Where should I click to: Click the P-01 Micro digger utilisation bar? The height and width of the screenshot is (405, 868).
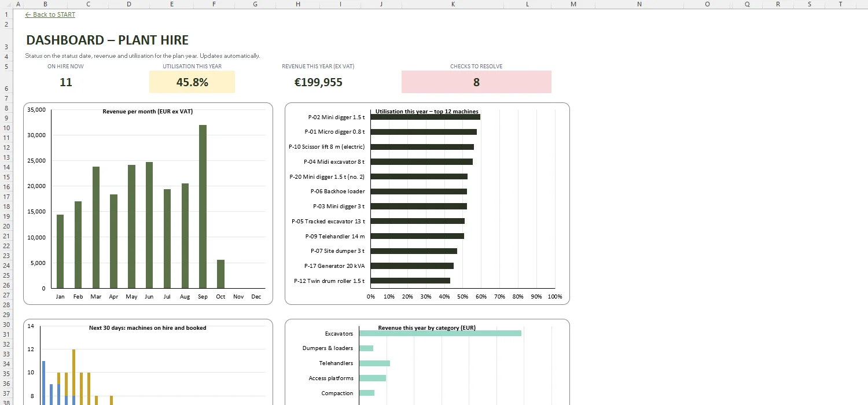click(424, 132)
